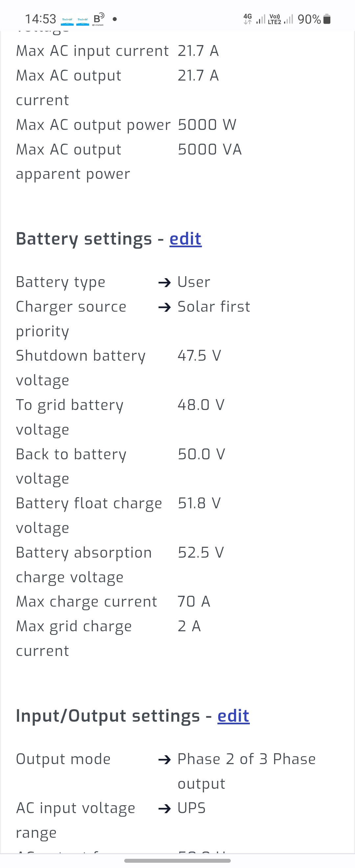Tap the home gesture bar at the bottom
Image resolution: width=355 pixels, height=868 pixels.
click(177, 860)
